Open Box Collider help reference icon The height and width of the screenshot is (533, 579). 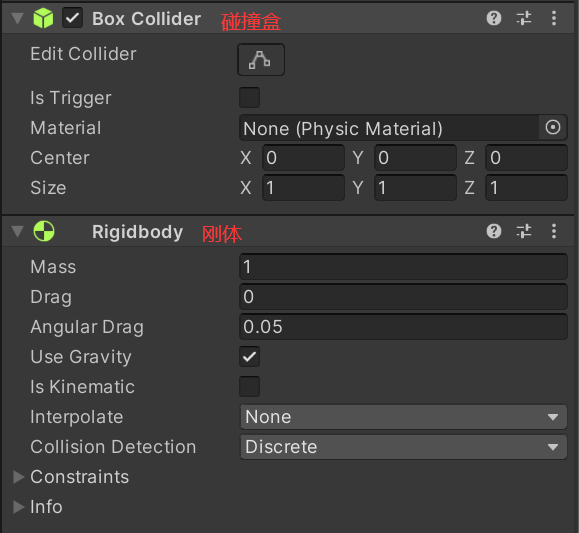click(x=494, y=18)
